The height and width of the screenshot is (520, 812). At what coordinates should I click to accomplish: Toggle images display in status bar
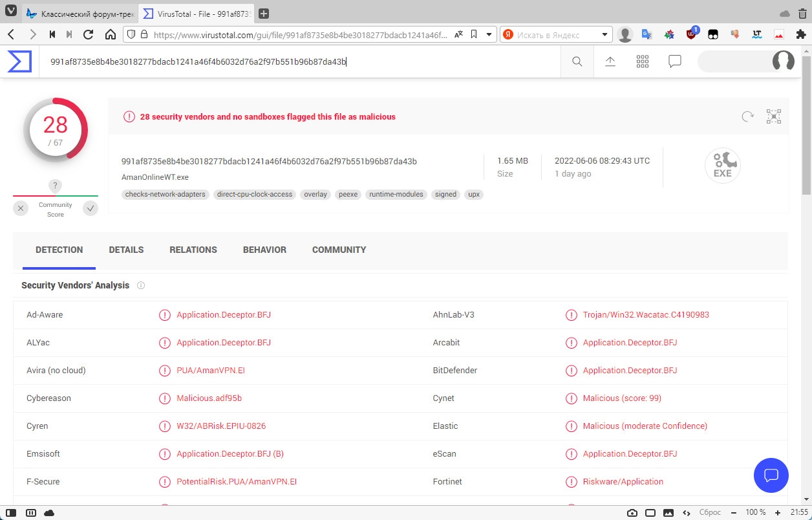click(x=668, y=512)
